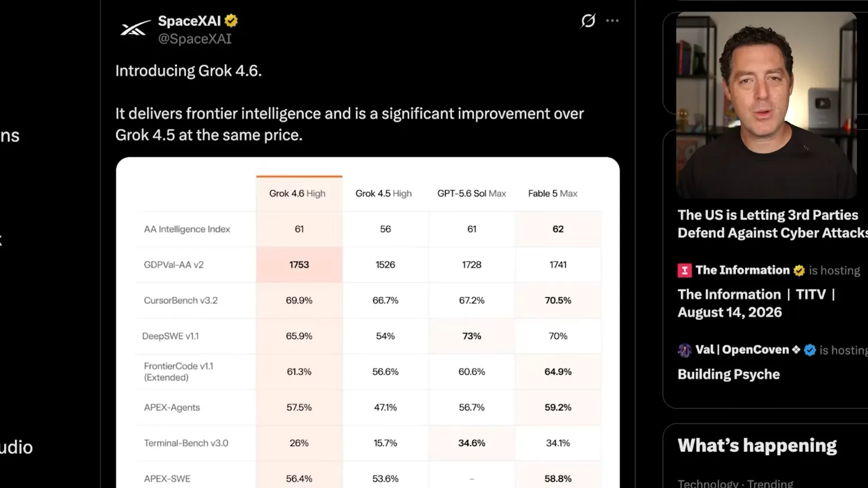Click the blue verified badge next to OpenCoven
Image resolution: width=868 pixels, height=488 pixels.
810,350
